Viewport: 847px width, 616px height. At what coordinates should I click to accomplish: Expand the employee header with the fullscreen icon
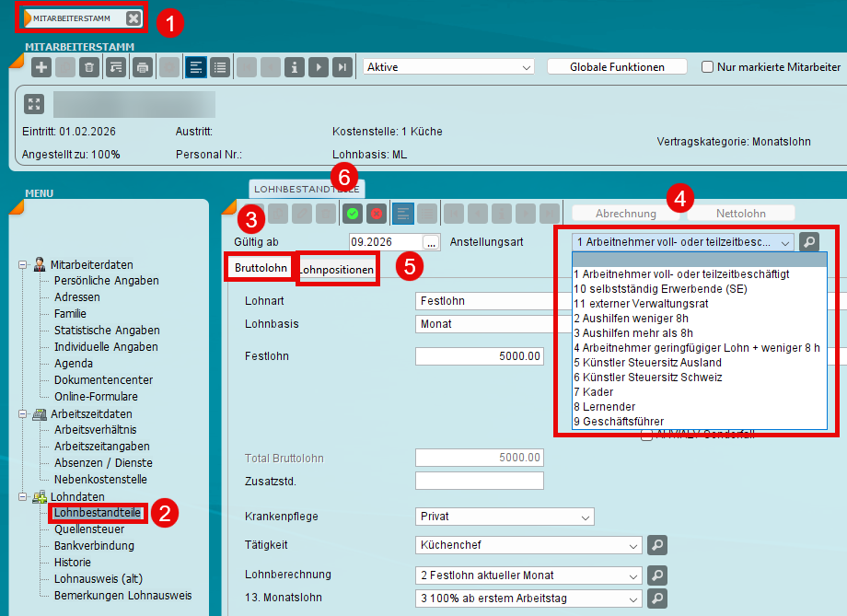(34, 104)
